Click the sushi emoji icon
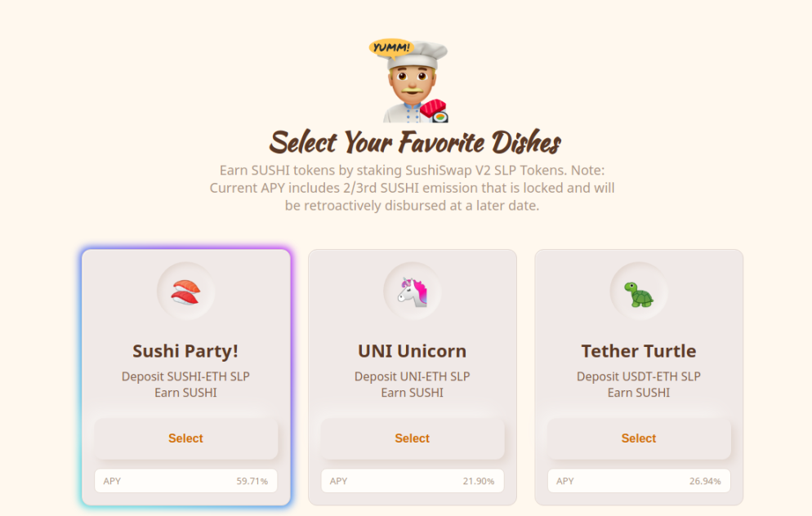 (x=185, y=291)
